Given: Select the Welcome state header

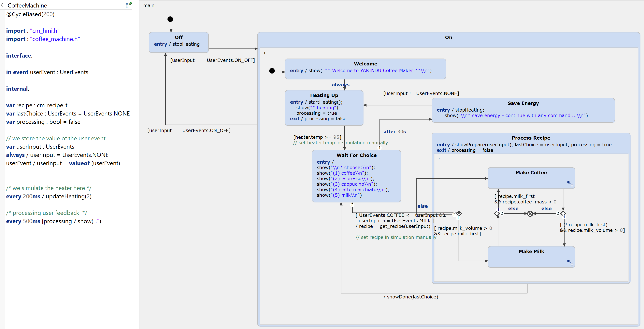Looking at the screenshot, I should point(365,64).
